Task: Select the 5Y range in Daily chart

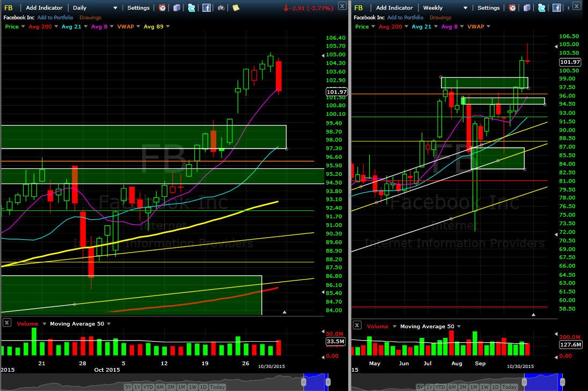Action: [x=128, y=387]
